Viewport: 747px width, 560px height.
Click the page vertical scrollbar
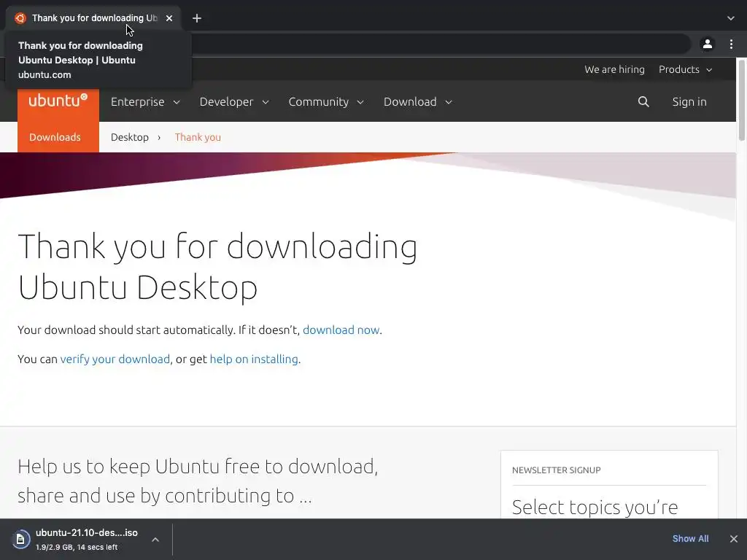(x=742, y=100)
